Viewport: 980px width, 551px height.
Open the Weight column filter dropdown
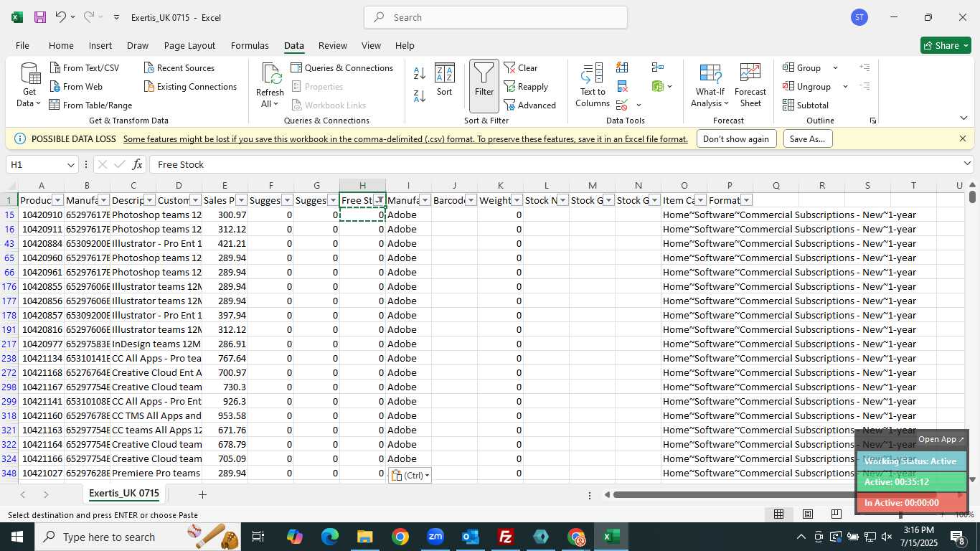517,200
